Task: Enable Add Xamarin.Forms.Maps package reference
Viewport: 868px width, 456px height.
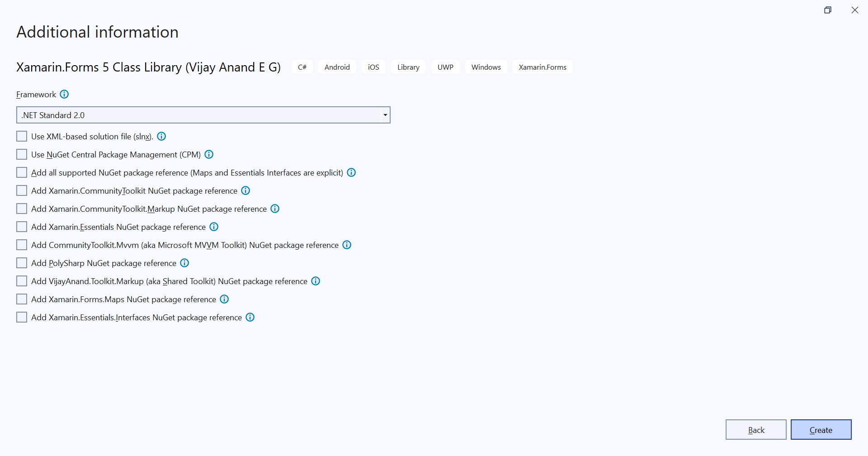Action: (x=22, y=299)
